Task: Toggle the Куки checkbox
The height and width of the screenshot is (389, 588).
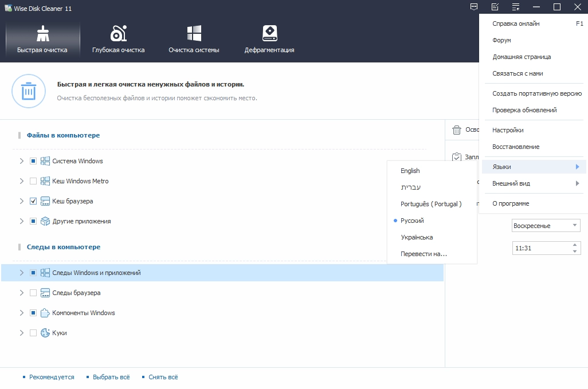Action: click(33, 333)
